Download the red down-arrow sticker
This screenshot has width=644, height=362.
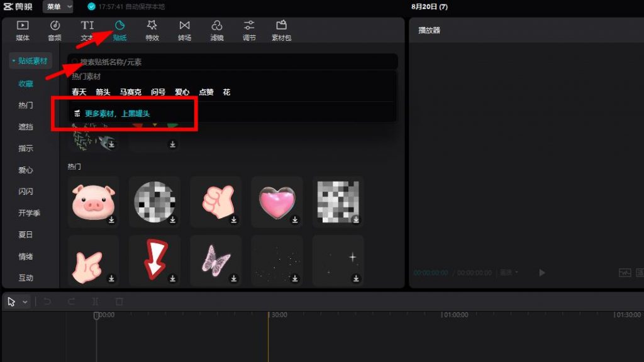(x=172, y=278)
